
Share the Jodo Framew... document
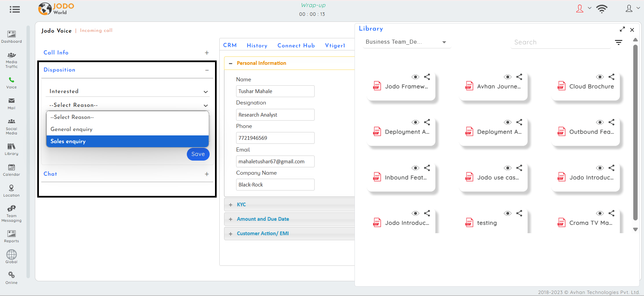click(427, 77)
